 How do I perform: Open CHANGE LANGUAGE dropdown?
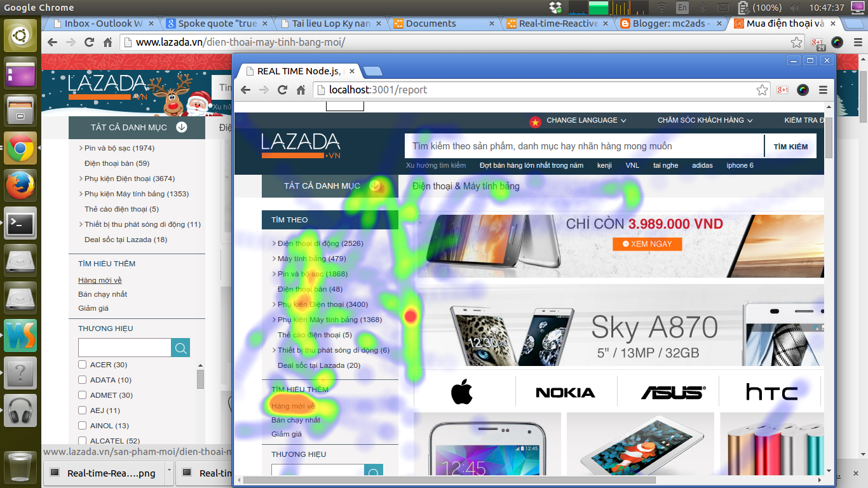pyautogui.click(x=586, y=120)
